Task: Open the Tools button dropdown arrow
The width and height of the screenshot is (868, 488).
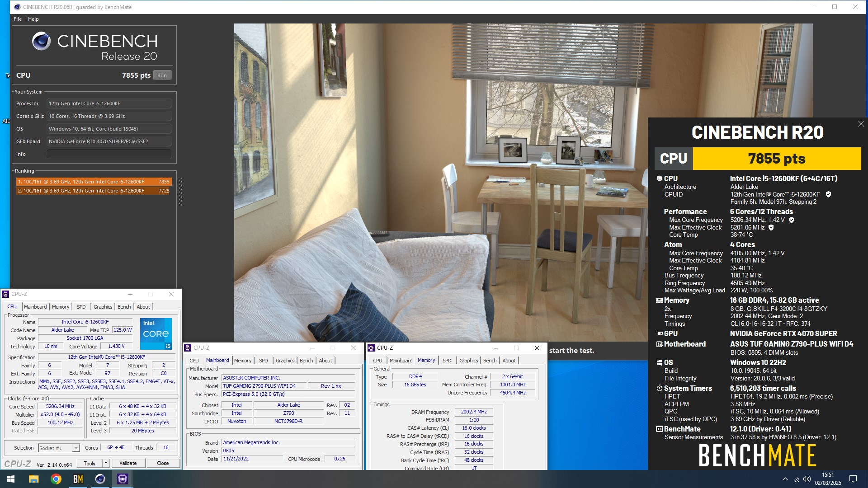Action: (106, 463)
